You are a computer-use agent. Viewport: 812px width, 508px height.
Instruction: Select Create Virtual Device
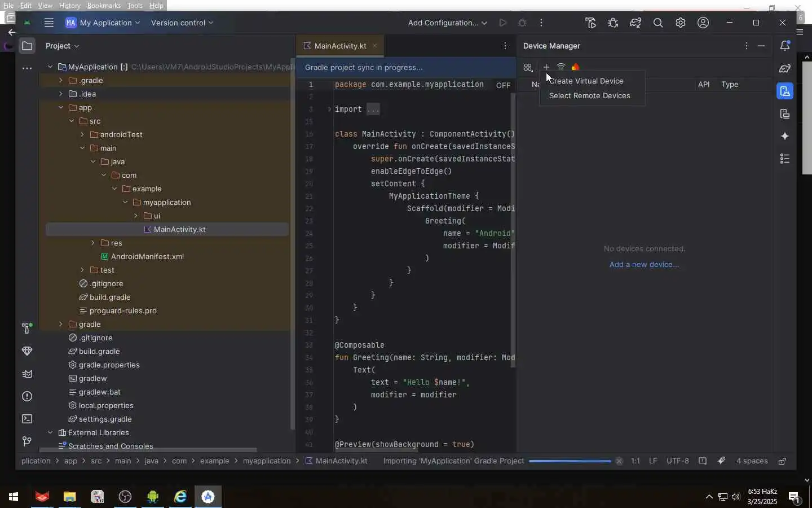592,81
